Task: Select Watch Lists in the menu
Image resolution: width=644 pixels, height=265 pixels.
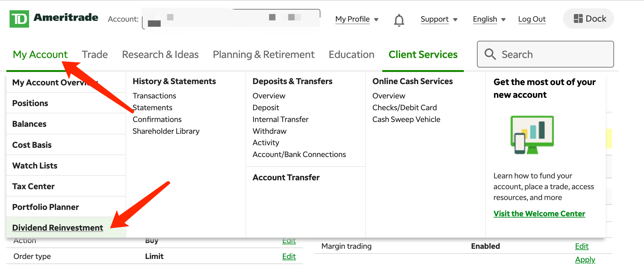Action: tap(66, 166)
